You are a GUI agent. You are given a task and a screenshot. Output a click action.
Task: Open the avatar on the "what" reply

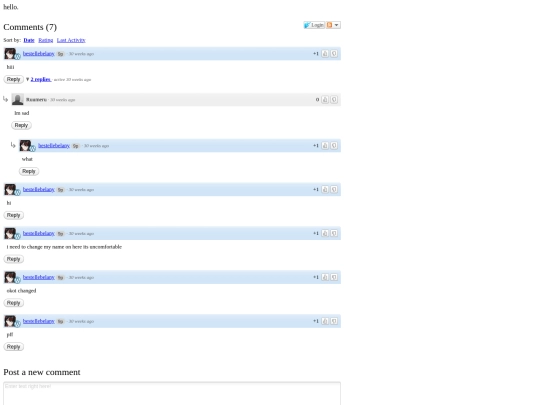(25, 146)
